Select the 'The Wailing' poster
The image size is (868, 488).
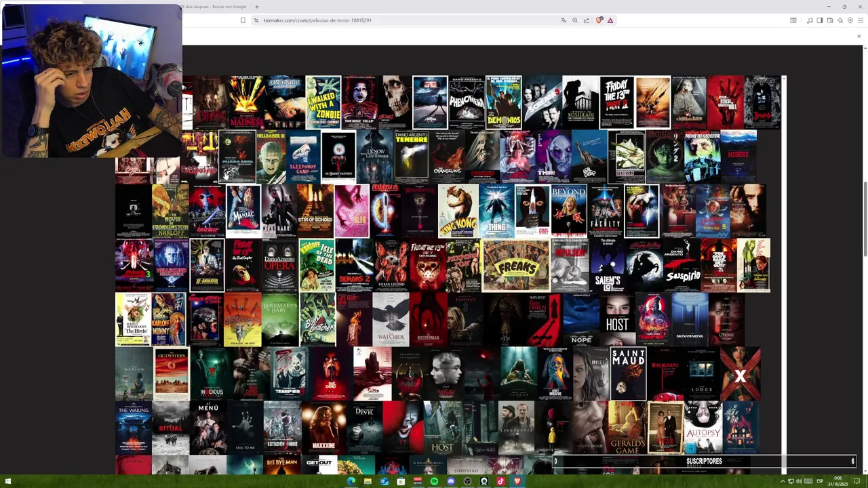[x=134, y=428]
